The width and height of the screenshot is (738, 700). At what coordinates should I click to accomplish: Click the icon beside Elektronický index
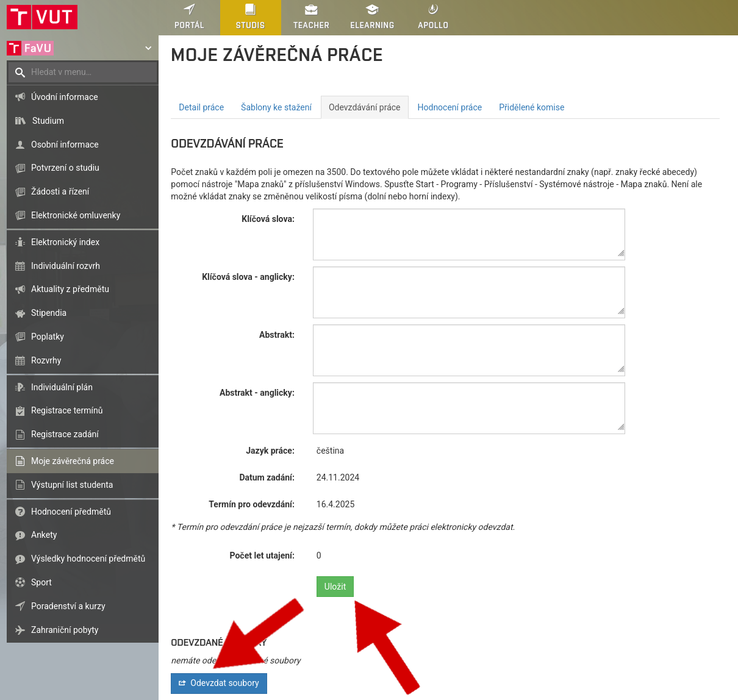coord(20,242)
